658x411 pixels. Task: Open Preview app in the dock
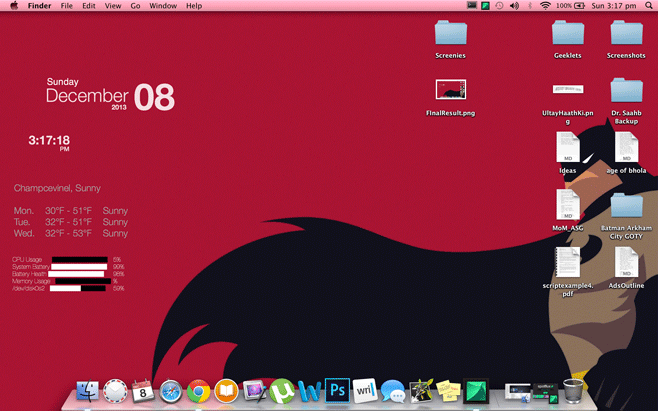click(x=254, y=391)
